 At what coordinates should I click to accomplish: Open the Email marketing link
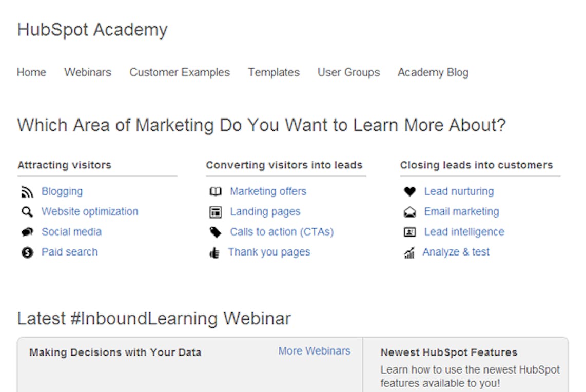[461, 211]
